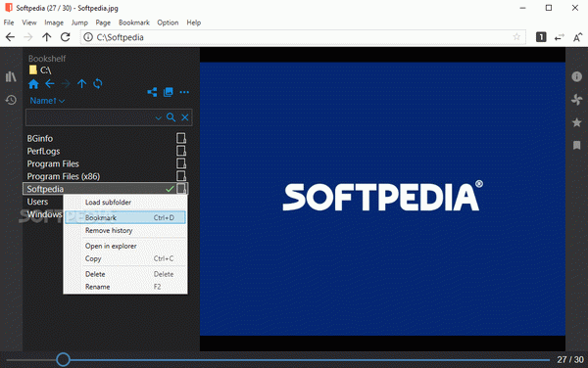The width and height of the screenshot is (588, 368).
Task: Click the info icon in the address bar
Action: 88,37
